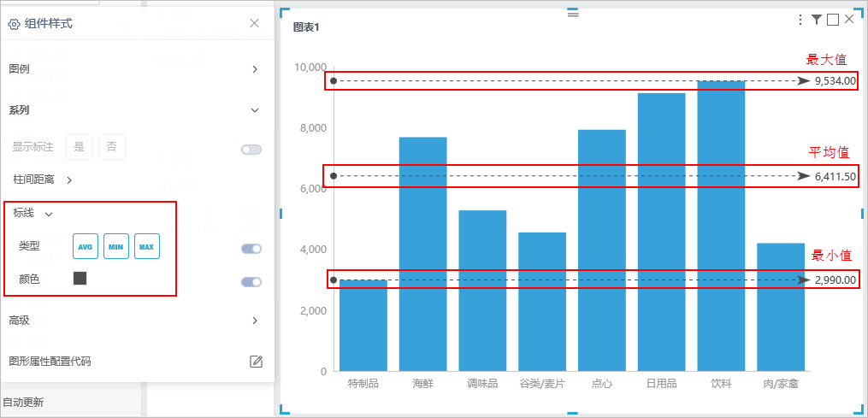Toggle the switch beside 颜色 row
Screen dimensions: 868x418
click(251, 282)
